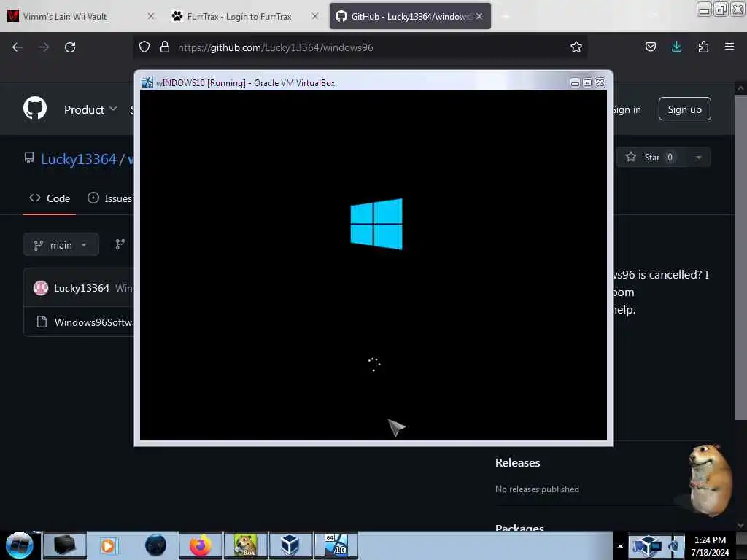
Task: Click the dancing hamster desktop pet
Action: 709,480
